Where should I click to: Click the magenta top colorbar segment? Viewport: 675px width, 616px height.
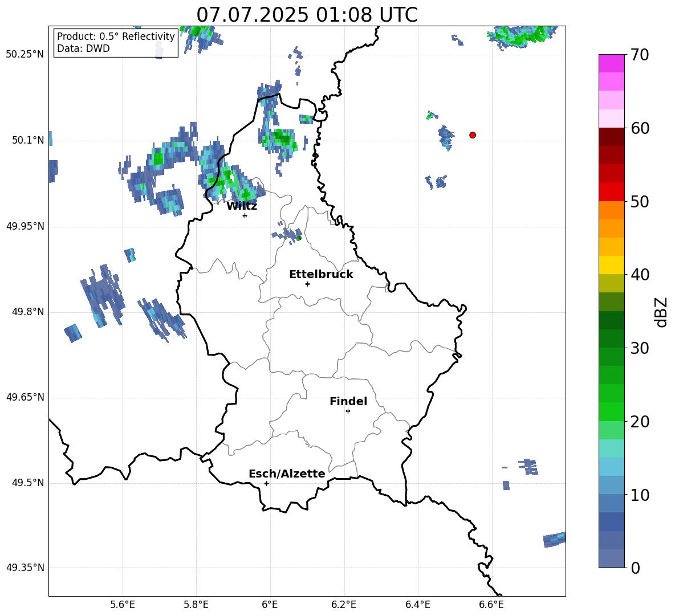point(611,63)
